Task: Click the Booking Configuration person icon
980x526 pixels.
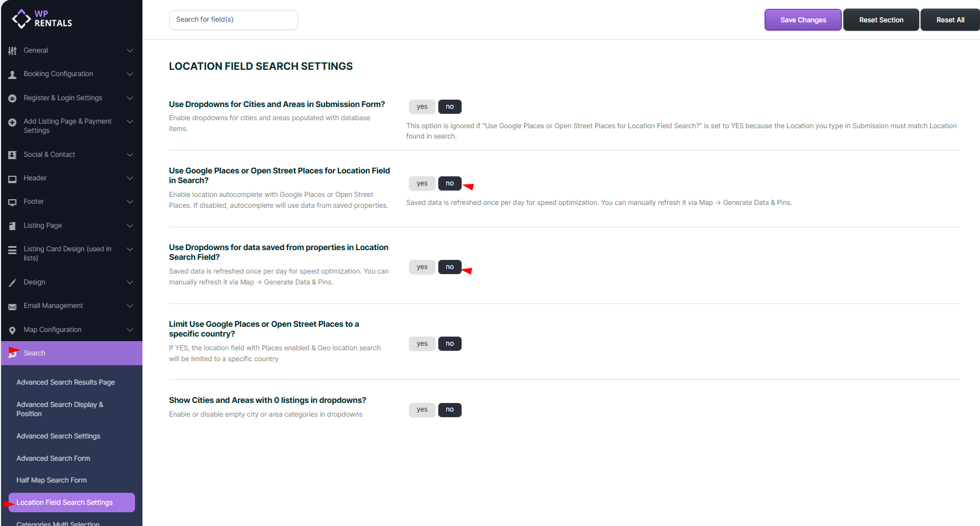Action: point(12,74)
